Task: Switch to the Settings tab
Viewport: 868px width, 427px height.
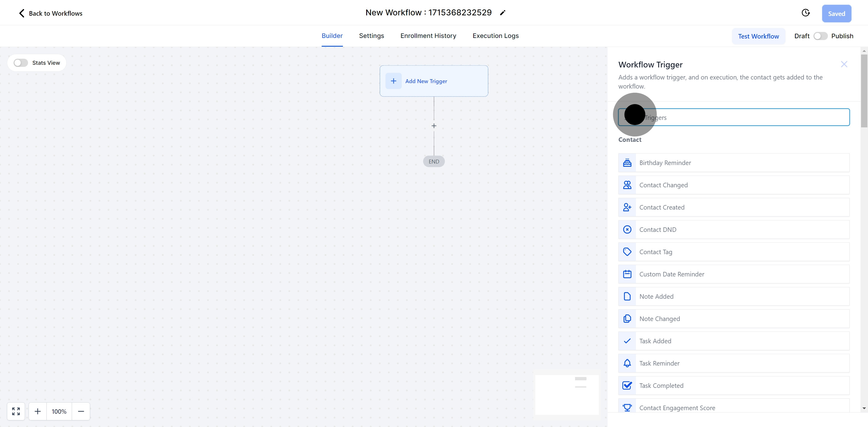Action: (x=371, y=36)
